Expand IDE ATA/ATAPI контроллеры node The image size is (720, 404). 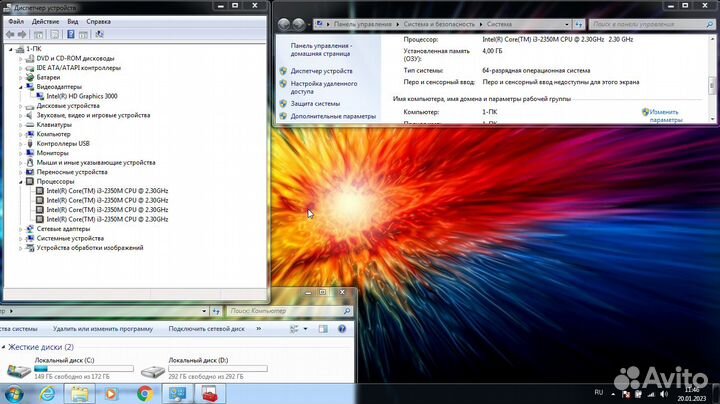[x=21, y=68]
